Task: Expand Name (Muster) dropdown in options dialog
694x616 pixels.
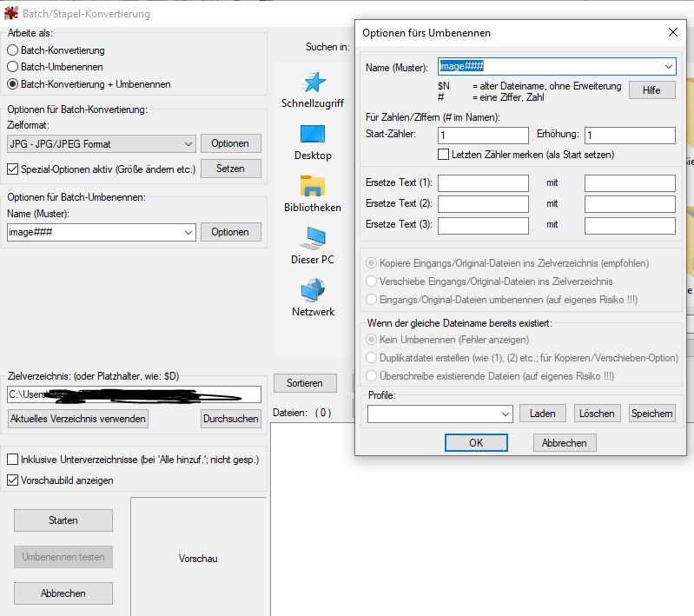Action: click(668, 66)
